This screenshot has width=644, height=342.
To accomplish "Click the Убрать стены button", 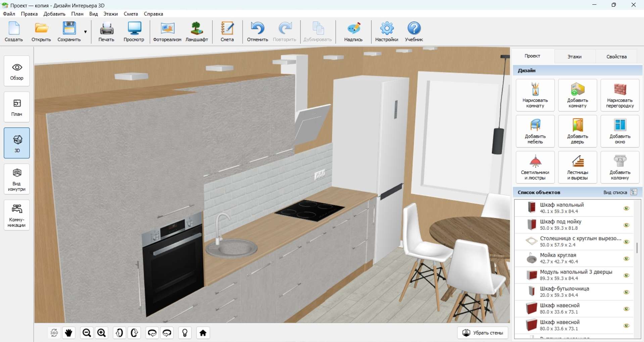I will (x=483, y=333).
